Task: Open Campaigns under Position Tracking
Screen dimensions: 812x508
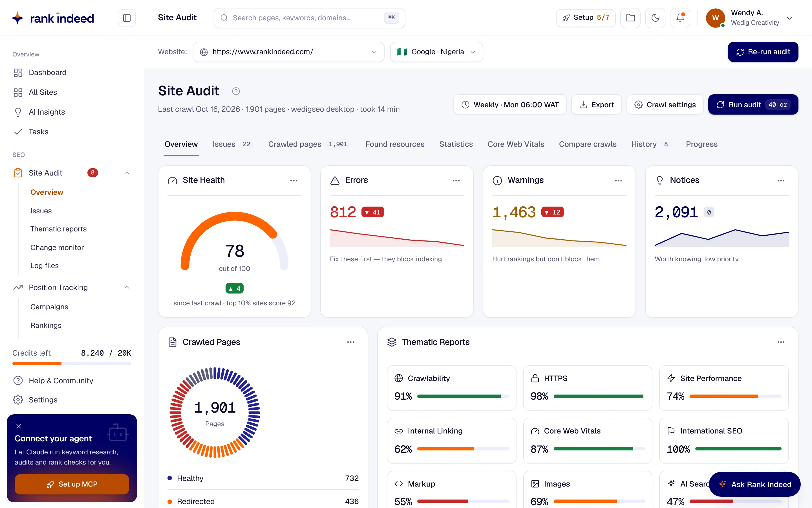Action: 49,307
